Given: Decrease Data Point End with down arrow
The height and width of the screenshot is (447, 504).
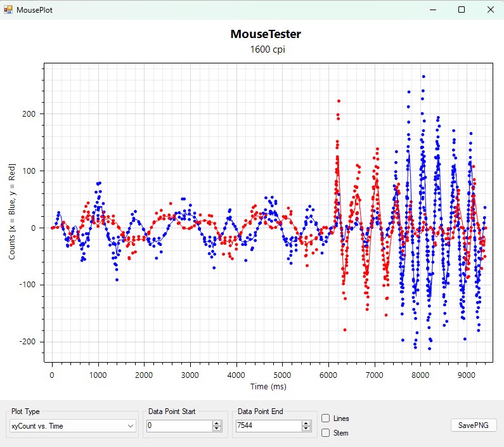Looking at the screenshot, I should 306,429.
